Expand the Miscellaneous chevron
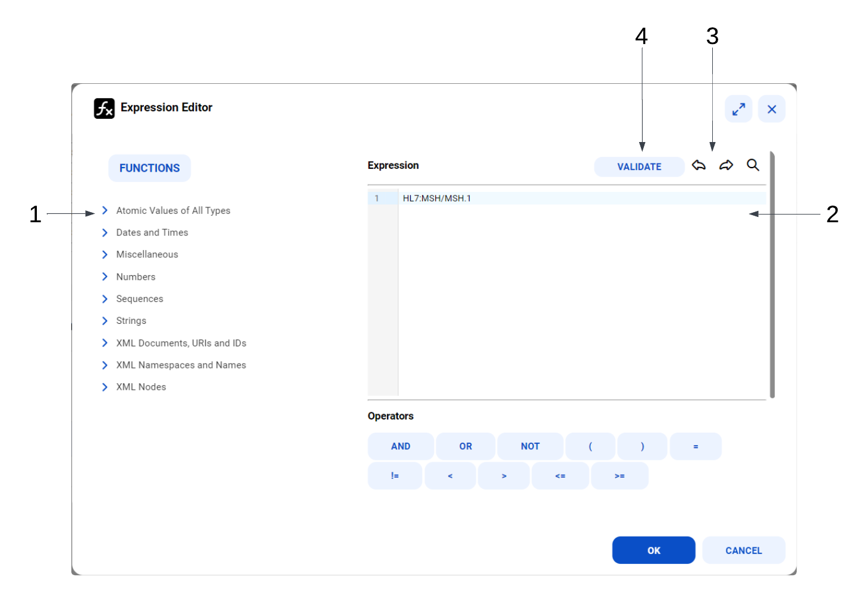This screenshot has height=599, width=868. click(x=105, y=254)
